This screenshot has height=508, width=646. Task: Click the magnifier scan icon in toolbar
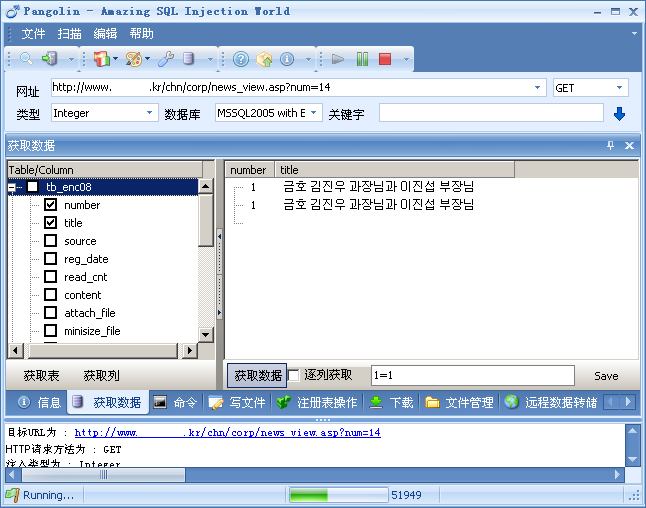pos(26,59)
